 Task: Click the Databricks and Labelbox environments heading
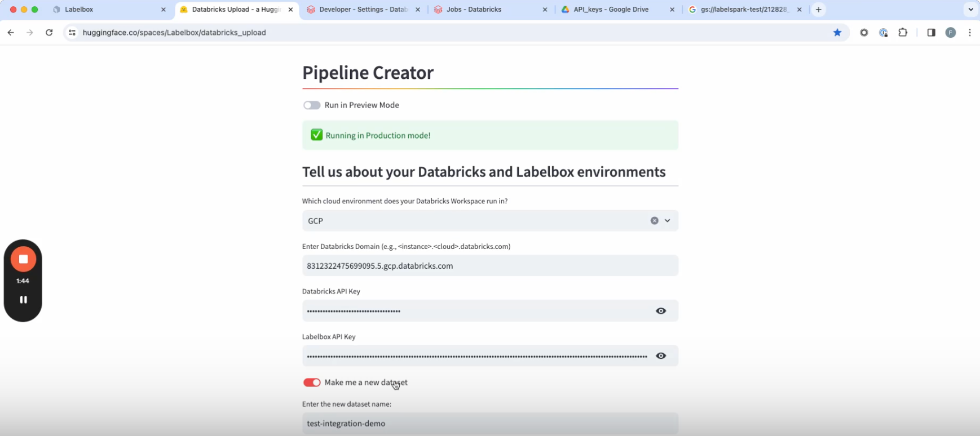484,172
